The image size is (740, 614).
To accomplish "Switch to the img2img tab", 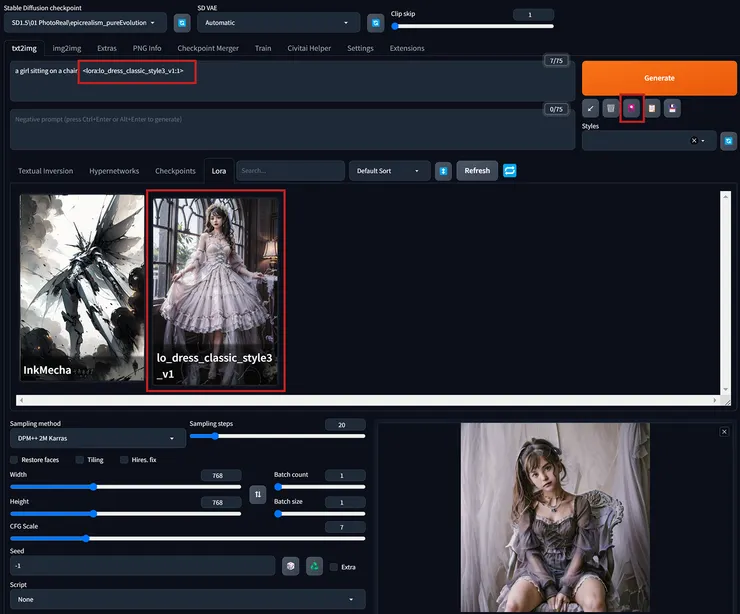I will point(67,48).
